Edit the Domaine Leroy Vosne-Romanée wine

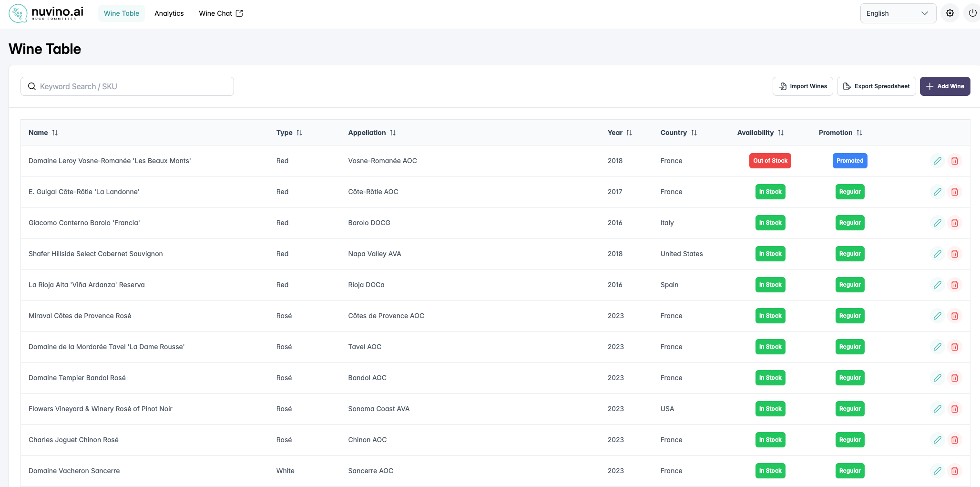click(937, 161)
